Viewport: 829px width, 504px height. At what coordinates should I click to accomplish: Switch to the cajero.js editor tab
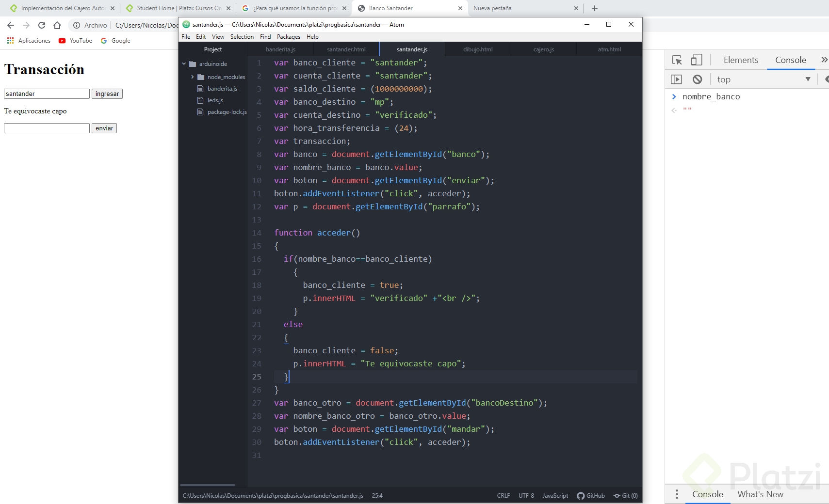(x=544, y=49)
